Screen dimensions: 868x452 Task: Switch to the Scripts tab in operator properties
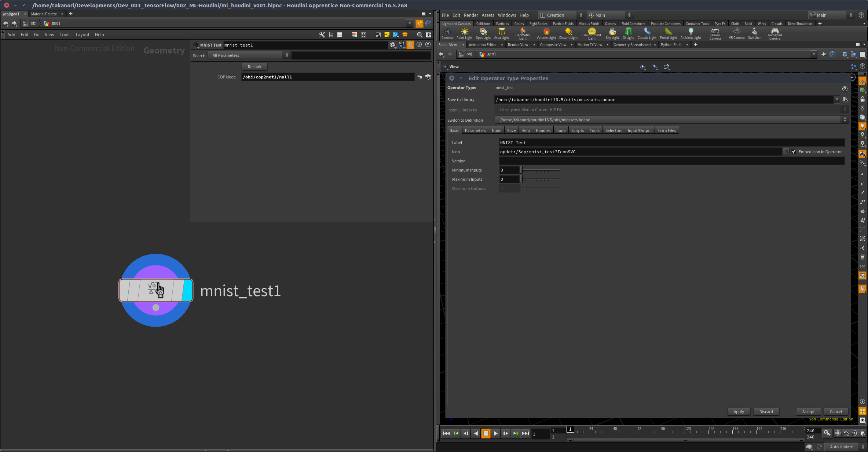click(577, 130)
